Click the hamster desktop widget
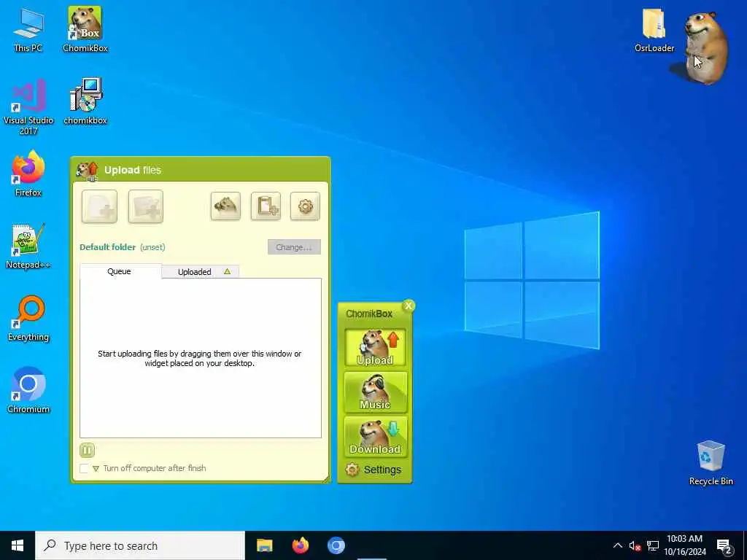Image resolution: width=747 pixels, height=560 pixels. pyautogui.click(x=705, y=47)
